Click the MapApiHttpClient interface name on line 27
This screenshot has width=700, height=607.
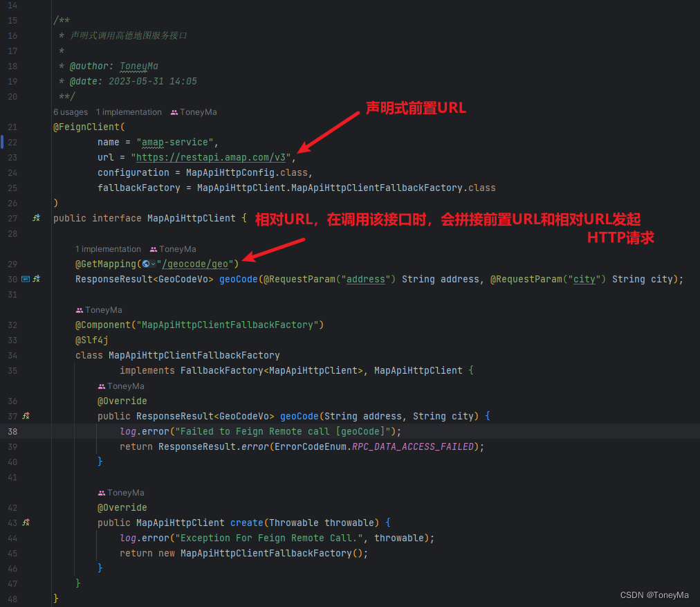(x=192, y=219)
